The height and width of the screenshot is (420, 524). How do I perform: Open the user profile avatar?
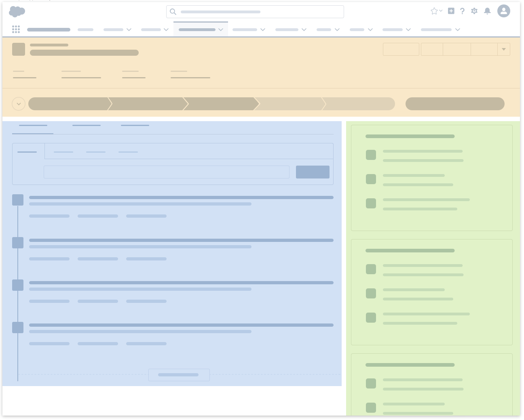tap(504, 11)
